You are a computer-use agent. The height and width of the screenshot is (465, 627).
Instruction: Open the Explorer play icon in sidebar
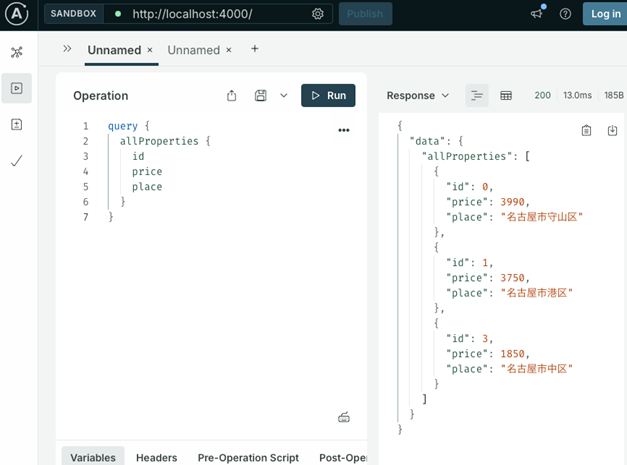click(16, 88)
